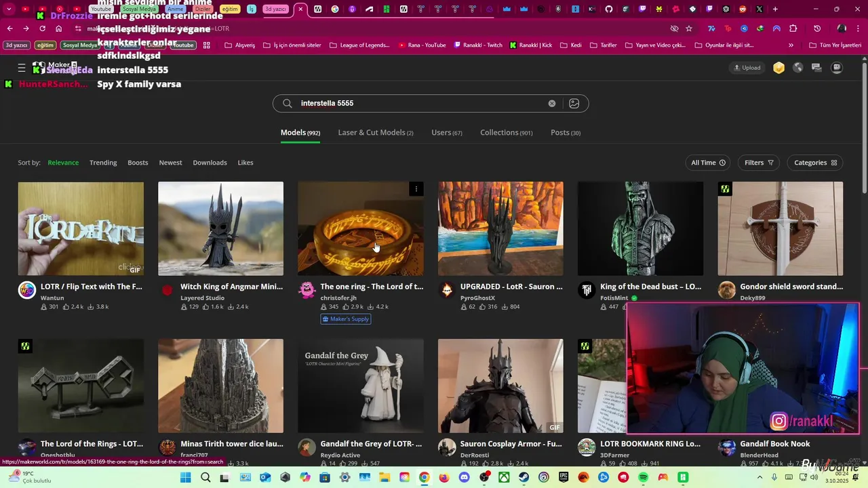Open Layered Studio user avatar
868x488 pixels.
tap(167, 291)
